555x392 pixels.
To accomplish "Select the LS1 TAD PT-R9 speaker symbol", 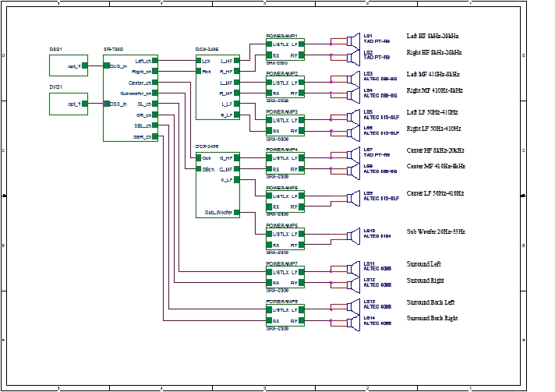I will [353, 41].
